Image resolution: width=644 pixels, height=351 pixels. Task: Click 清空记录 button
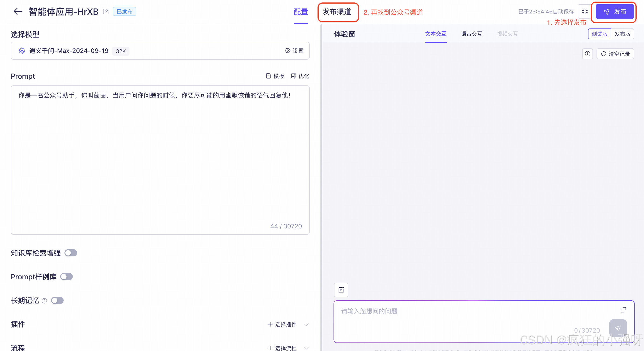point(615,54)
